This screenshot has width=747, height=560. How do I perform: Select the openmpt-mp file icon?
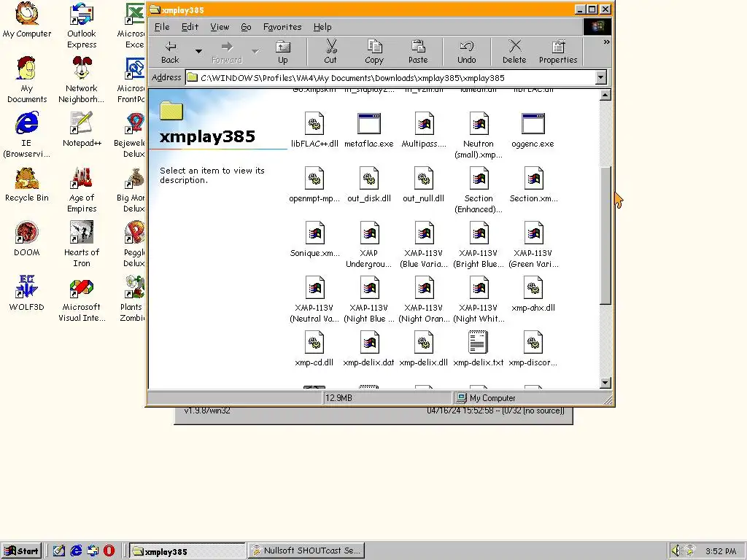click(314, 184)
